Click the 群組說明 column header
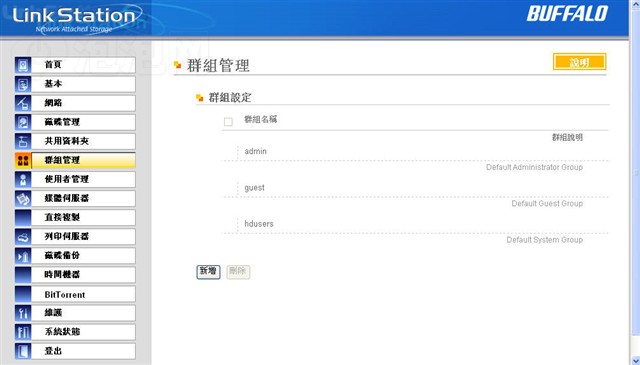Image resolution: width=640 pixels, height=365 pixels. [x=567, y=138]
